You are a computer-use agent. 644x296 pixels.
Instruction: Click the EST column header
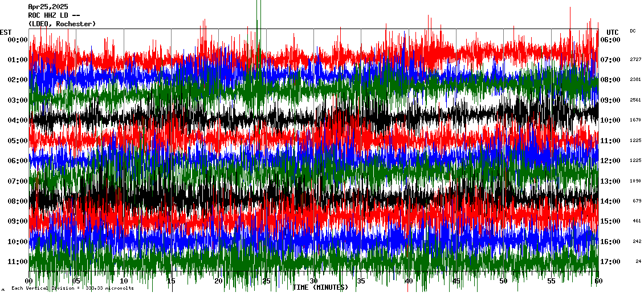6,32
